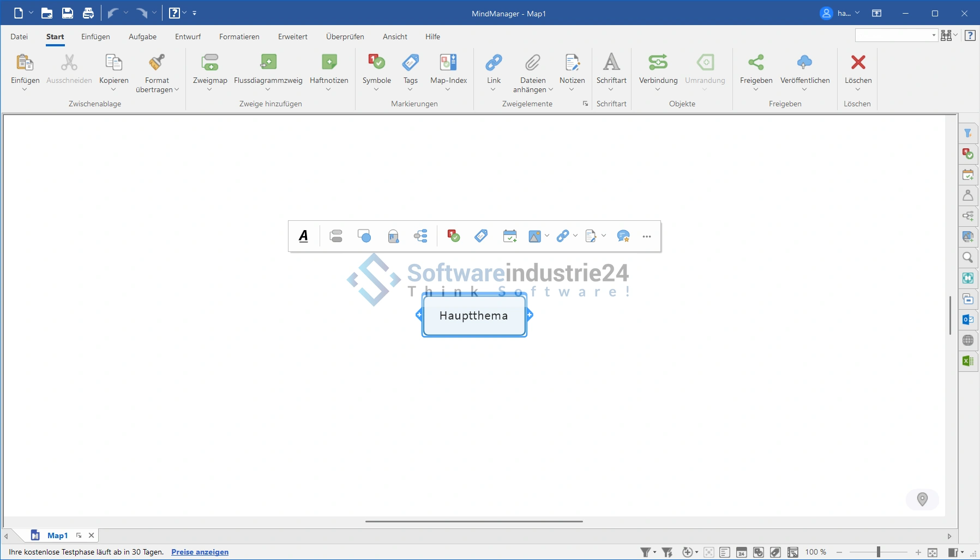980x560 pixels.
Task: Switch to the Formatieren ribbon tab
Action: (239, 37)
